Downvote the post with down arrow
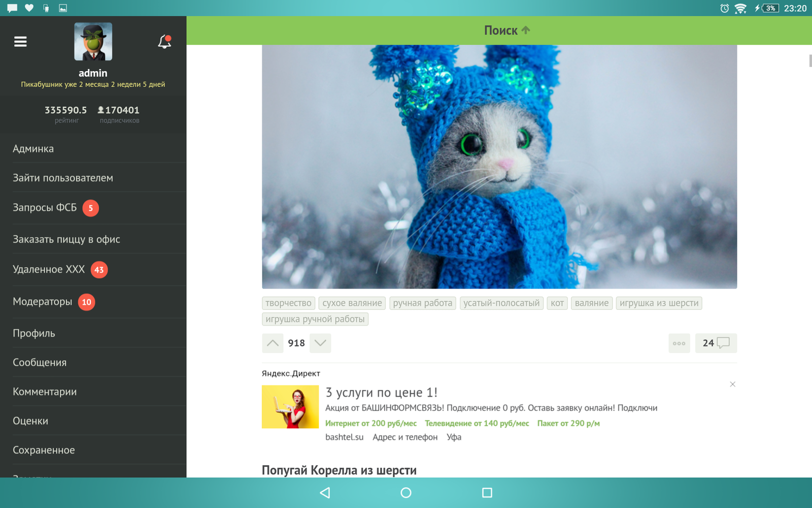 pos(320,343)
